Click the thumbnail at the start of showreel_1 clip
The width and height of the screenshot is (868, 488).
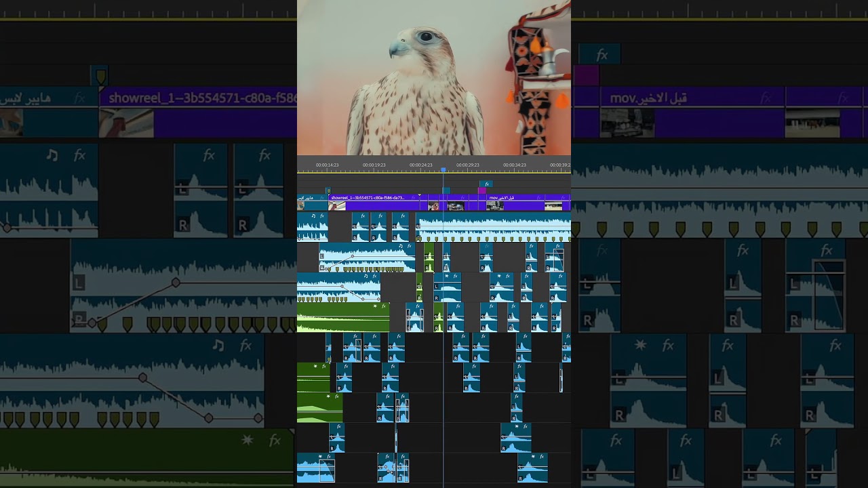click(337, 206)
